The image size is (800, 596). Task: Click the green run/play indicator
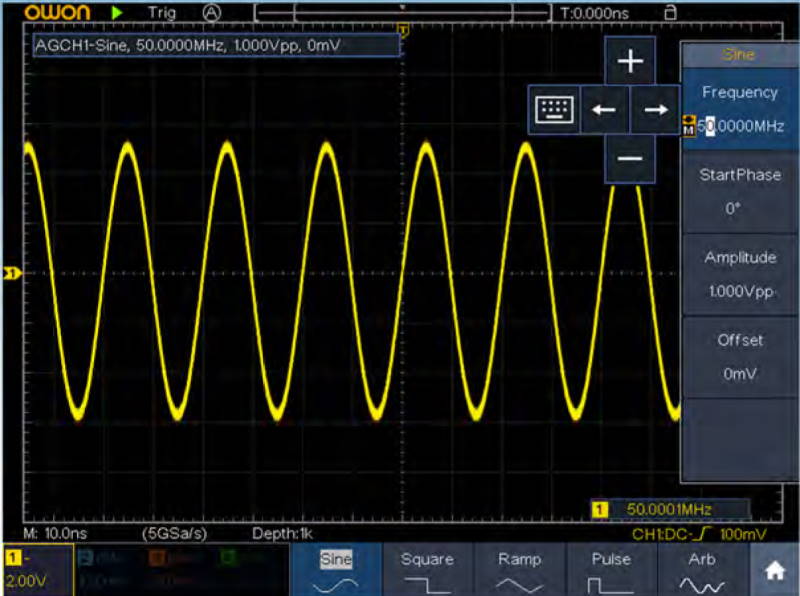click(118, 13)
